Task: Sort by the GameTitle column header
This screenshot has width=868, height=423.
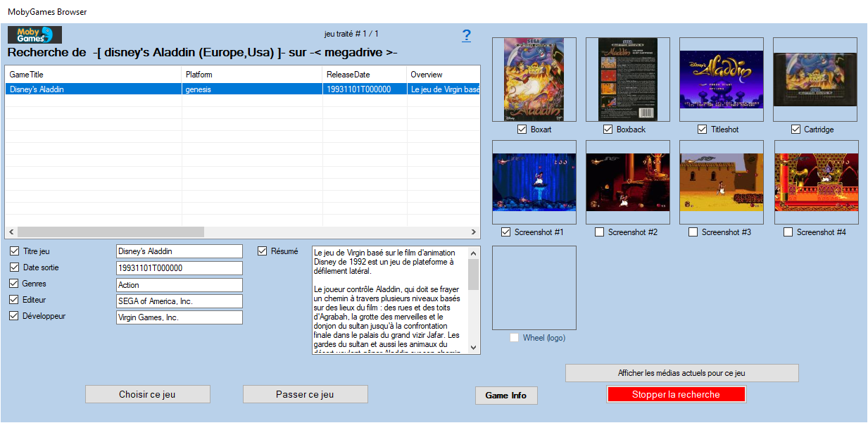Action: click(93, 75)
